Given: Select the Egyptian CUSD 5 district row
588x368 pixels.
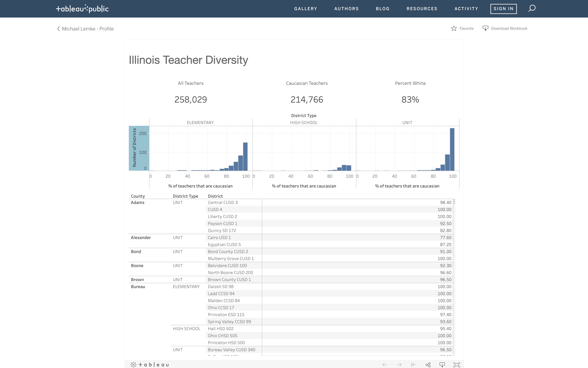Looking at the screenshot, I should [x=224, y=245].
